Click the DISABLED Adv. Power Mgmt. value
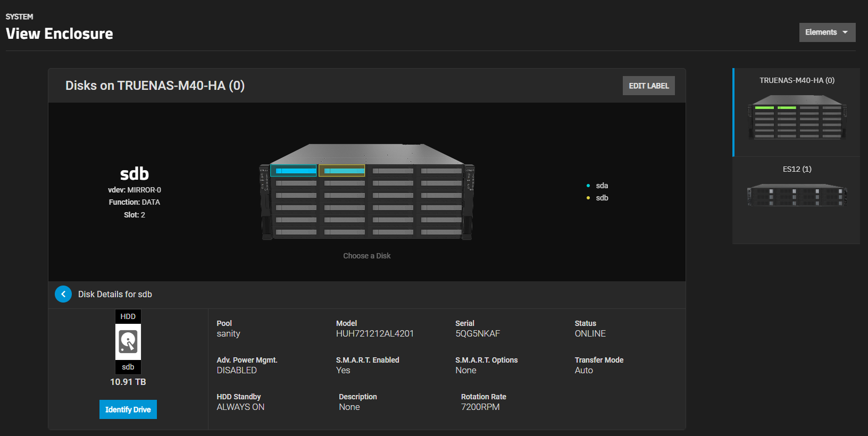The width and height of the screenshot is (868, 436). click(237, 370)
